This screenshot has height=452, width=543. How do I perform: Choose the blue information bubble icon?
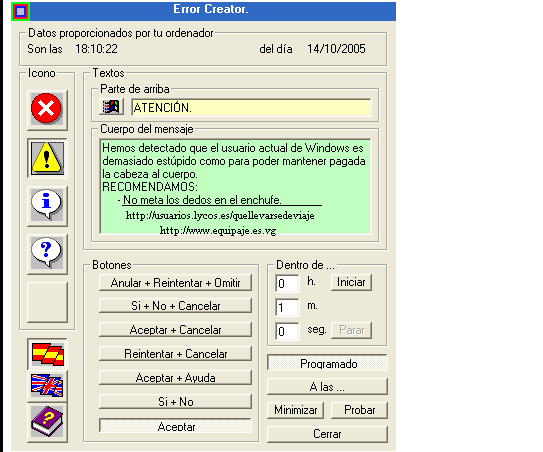click(47, 206)
